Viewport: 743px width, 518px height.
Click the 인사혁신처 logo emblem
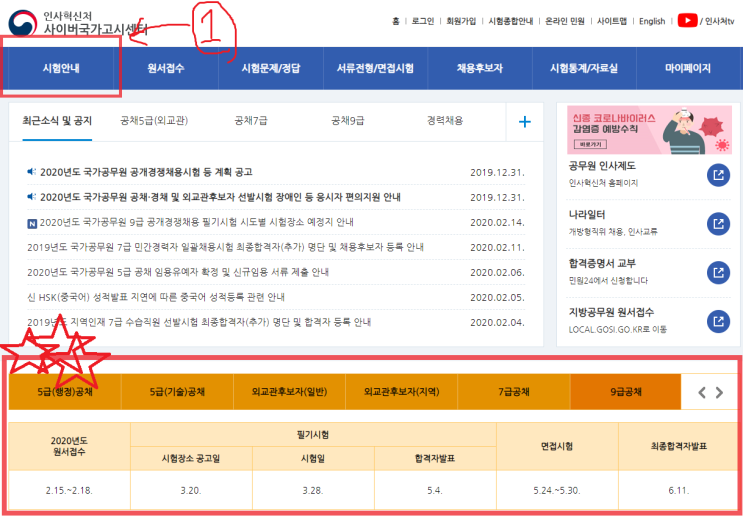pyautogui.click(x=22, y=24)
